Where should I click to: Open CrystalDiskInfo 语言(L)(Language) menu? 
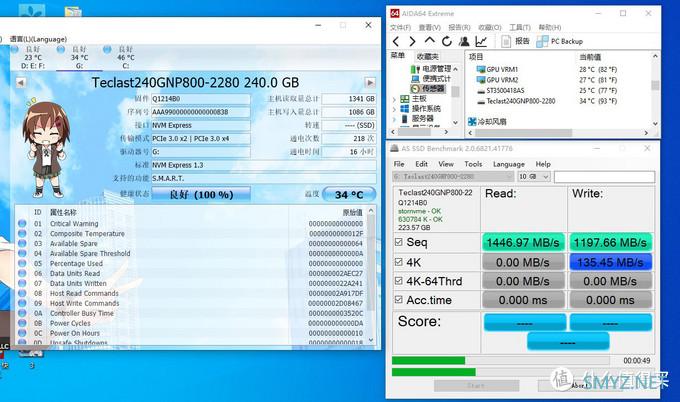(x=38, y=39)
